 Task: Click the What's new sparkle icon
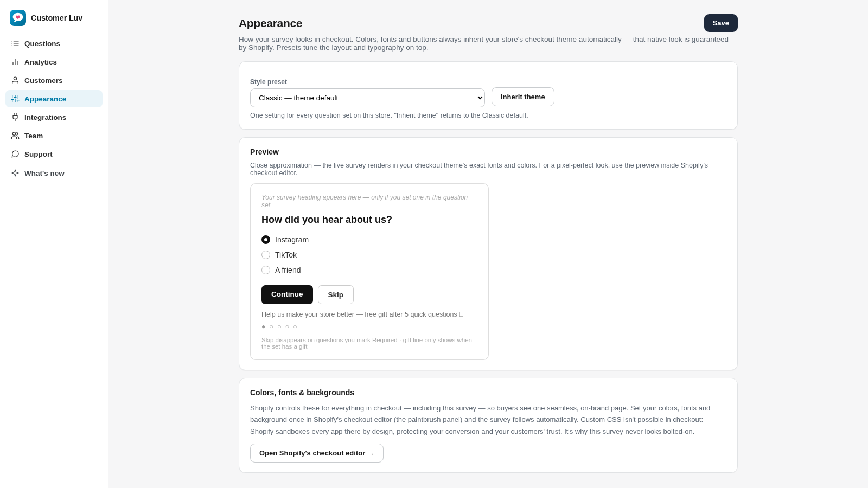click(15, 173)
